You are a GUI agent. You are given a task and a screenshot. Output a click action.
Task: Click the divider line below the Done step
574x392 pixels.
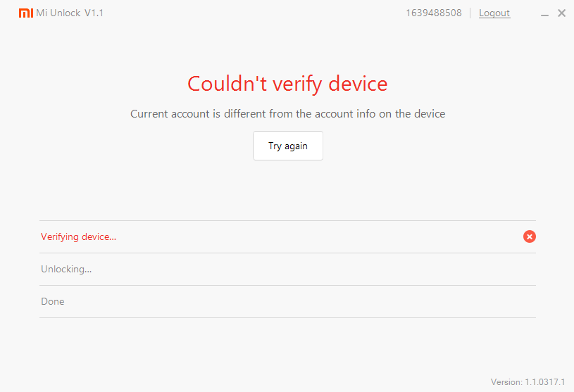[x=287, y=317]
